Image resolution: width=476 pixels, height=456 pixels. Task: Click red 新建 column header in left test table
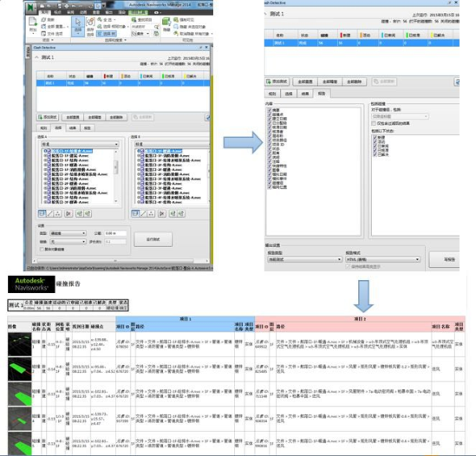click(109, 76)
